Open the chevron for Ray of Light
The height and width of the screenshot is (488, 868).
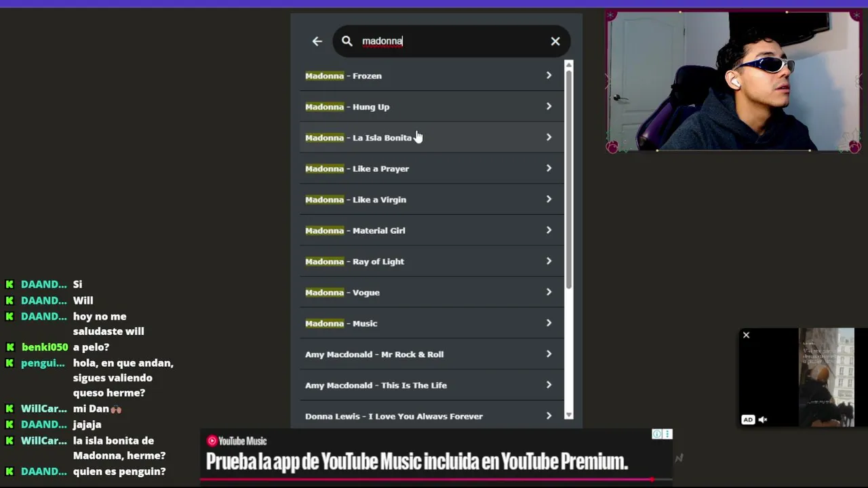pos(549,261)
